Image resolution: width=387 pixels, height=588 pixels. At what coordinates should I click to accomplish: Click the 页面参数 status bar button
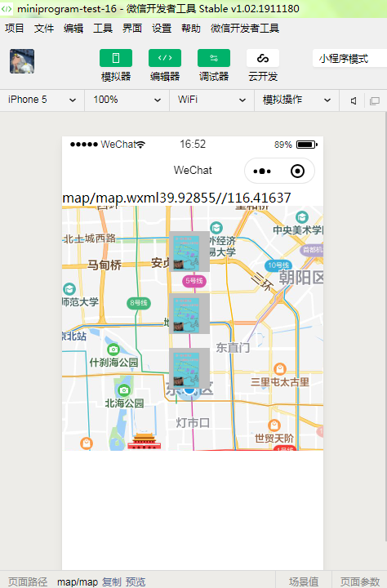pos(360,581)
